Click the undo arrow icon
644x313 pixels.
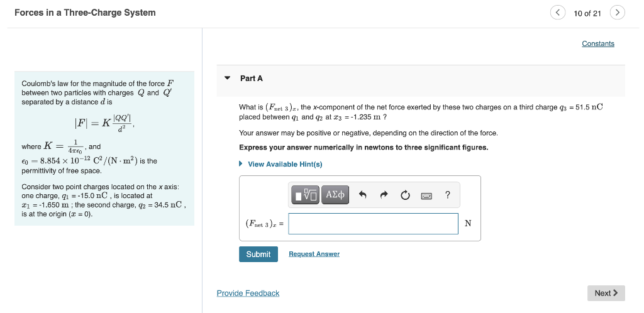point(362,195)
